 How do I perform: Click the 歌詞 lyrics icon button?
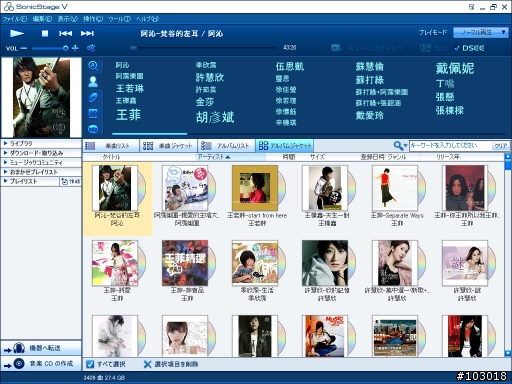pyautogui.click(x=425, y=48)
